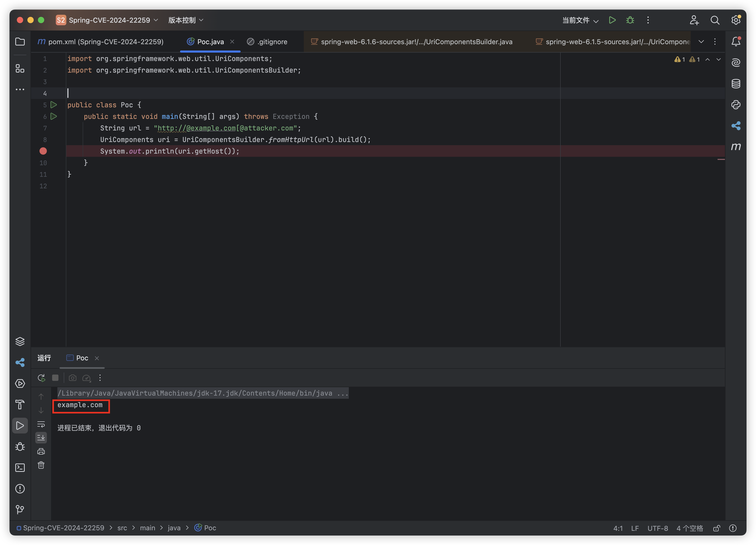Viewport: 756px width, 545px height.
Task: Open Search Everywhere magnifier
Action: pyautogui.click(x=715, y=20)
